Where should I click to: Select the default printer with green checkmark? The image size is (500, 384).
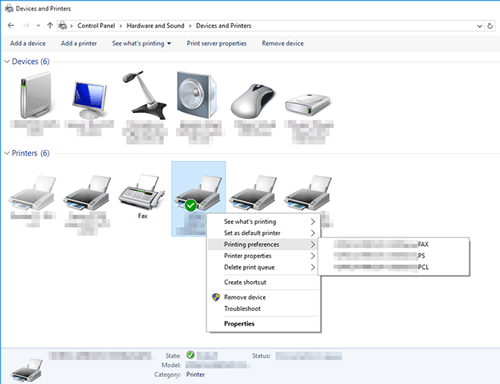[x=198, y=193]
